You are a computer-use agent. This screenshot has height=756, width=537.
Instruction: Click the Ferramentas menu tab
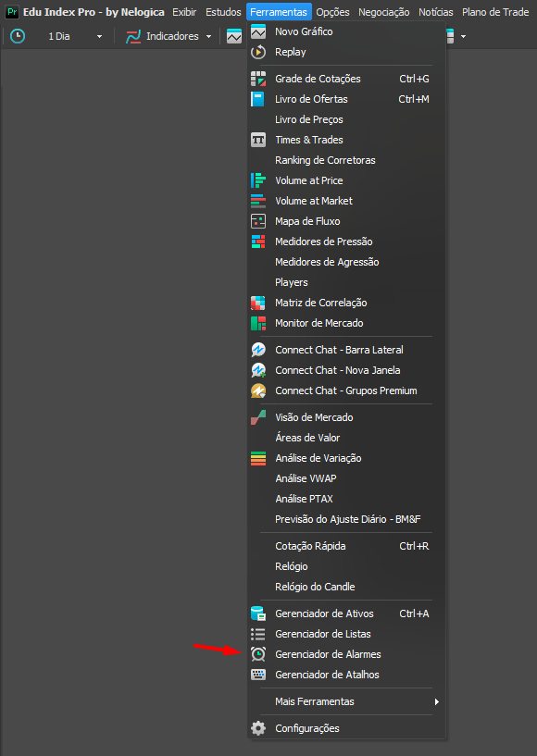click(279, 12)
